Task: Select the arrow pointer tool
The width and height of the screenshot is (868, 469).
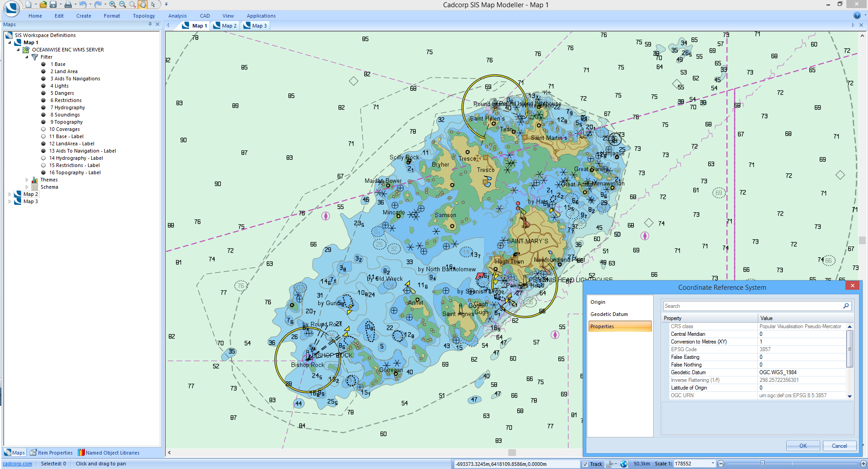Action: tap(153, 5)
